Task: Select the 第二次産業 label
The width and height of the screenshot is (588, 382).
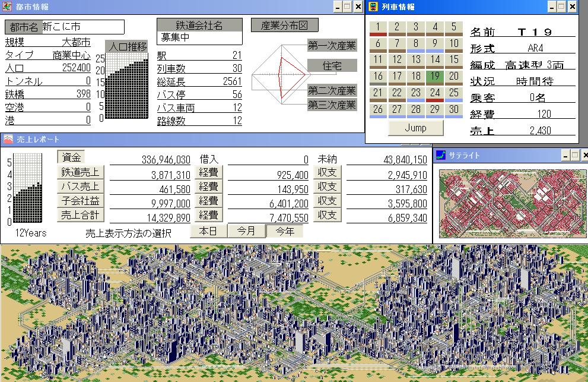Action: 332,90
